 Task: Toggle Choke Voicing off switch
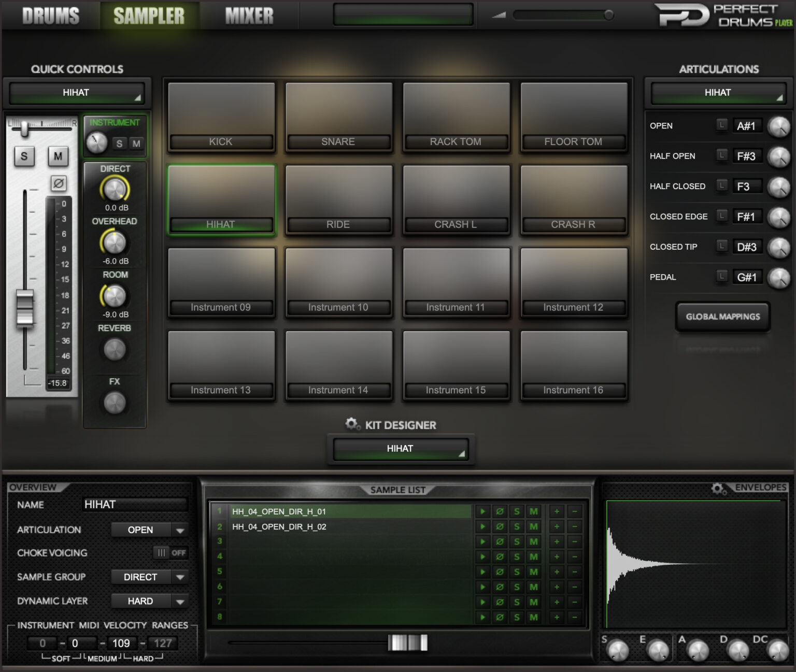[171, 553]
